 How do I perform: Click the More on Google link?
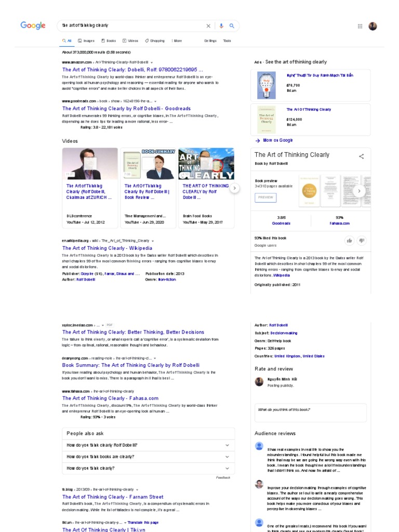[x=277, y=140]
